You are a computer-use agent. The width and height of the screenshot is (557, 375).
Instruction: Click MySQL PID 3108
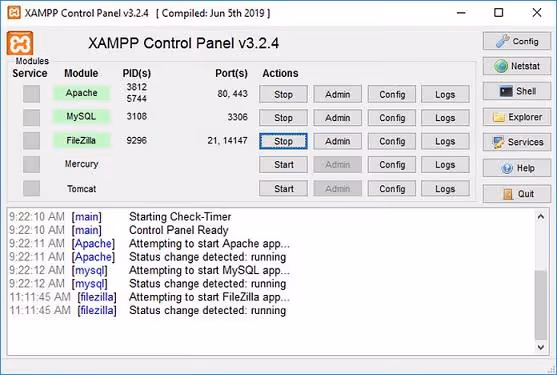click(x=137, y=116)
